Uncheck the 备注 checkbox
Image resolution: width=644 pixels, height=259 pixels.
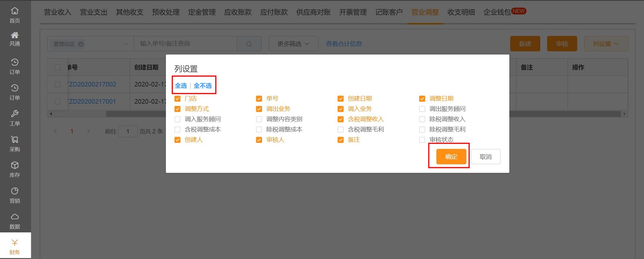(340, 140)
